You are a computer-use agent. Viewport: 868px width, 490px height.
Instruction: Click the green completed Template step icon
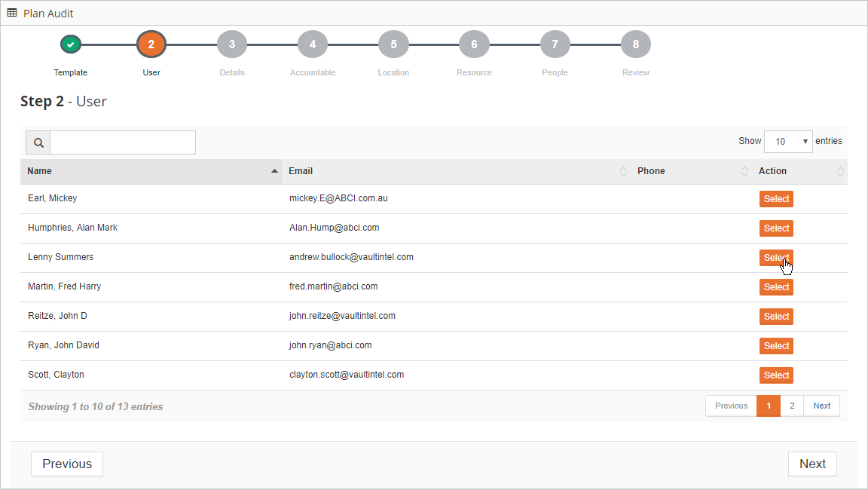coord(70,44)
